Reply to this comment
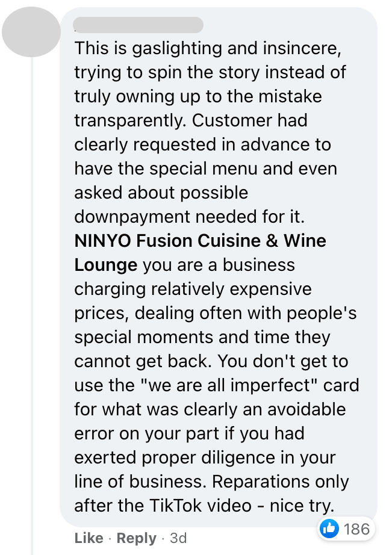Viewport: 392px width, 555px height. pyautogui.click(x=136, y=538)
